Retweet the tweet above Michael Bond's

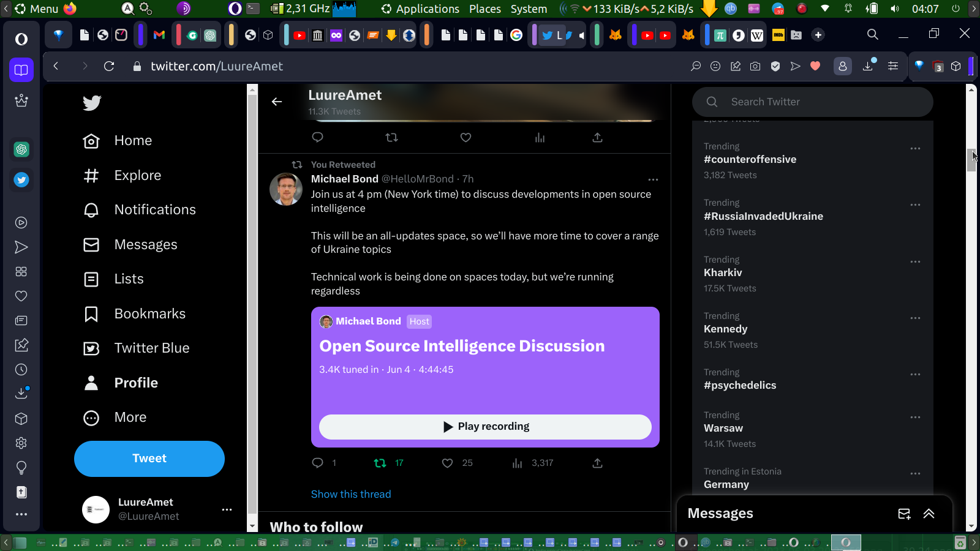point(392,137)
